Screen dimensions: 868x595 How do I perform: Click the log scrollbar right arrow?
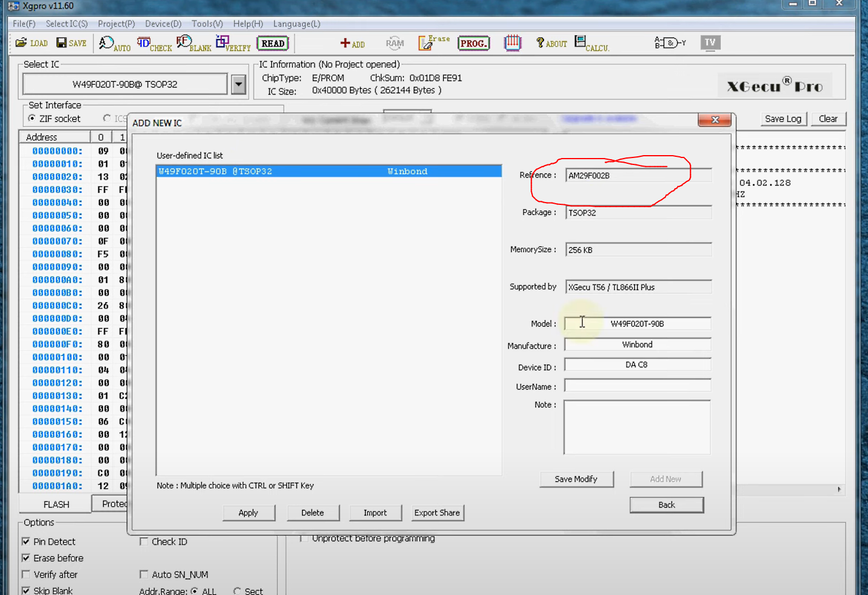(839, 490)
